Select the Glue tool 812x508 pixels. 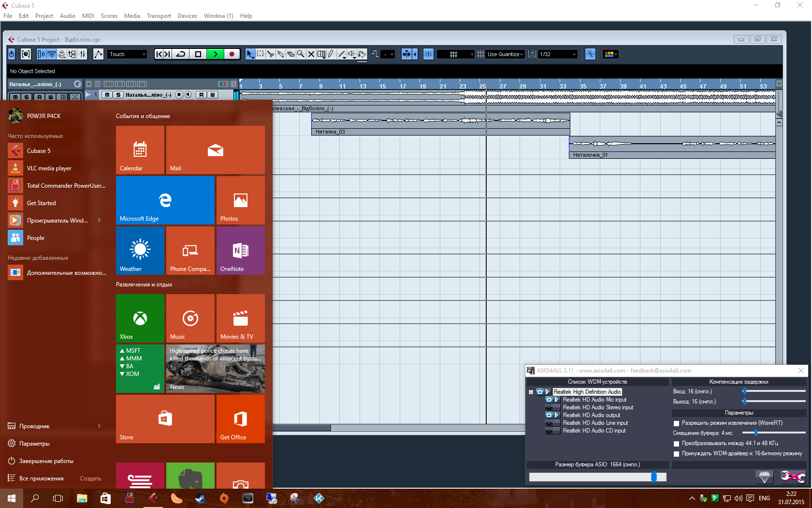pyautogui.click(x=280, y=54)
